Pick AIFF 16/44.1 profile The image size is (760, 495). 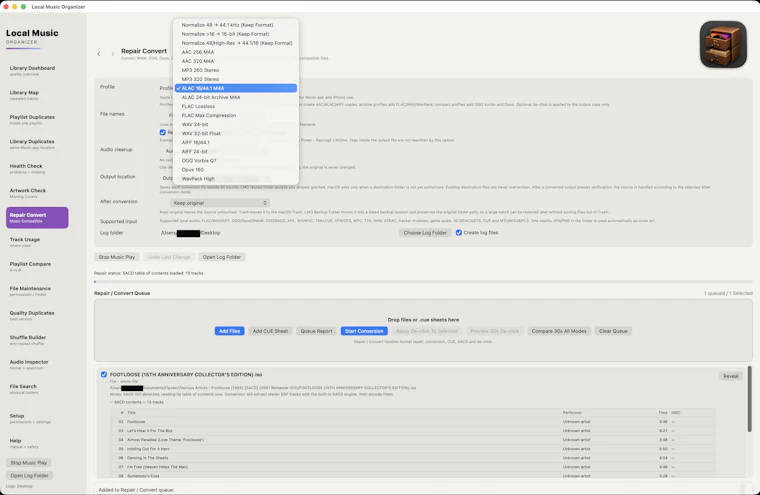[x=236, y=143]
